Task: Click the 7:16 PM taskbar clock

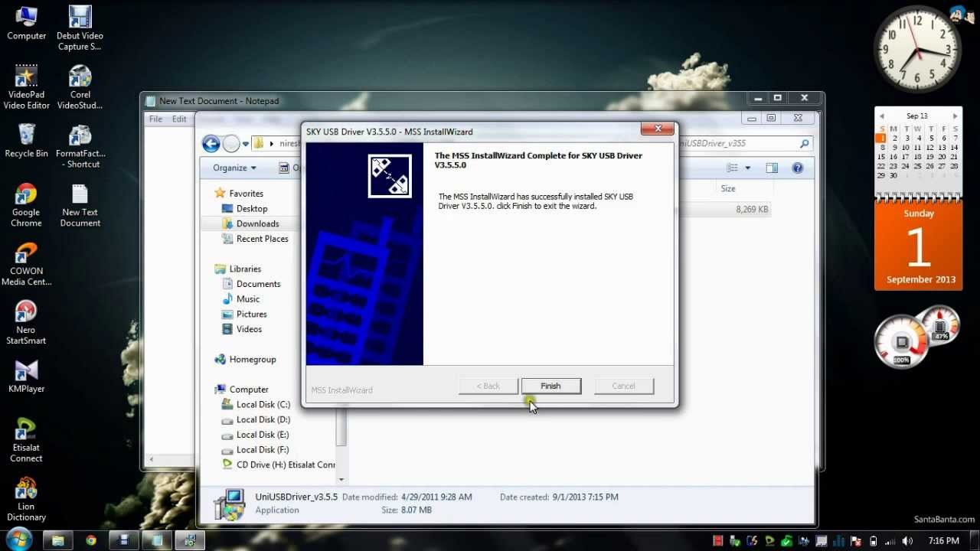Action: [x=943, y=541]
